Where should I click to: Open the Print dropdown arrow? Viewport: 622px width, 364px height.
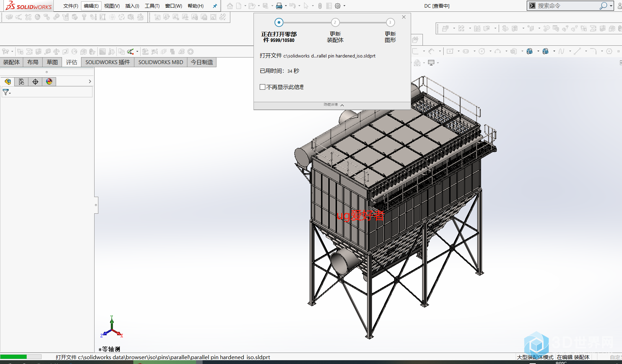click(x=286, y=6)
